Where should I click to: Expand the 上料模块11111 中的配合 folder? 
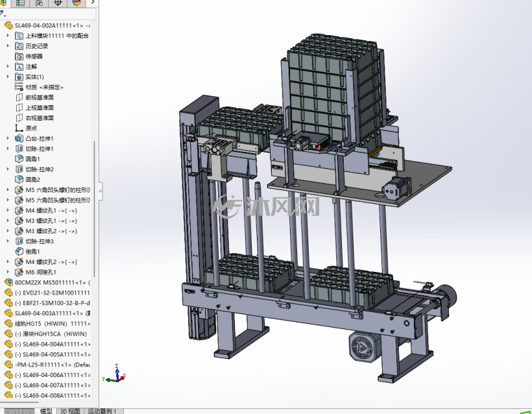pos(8,35)
